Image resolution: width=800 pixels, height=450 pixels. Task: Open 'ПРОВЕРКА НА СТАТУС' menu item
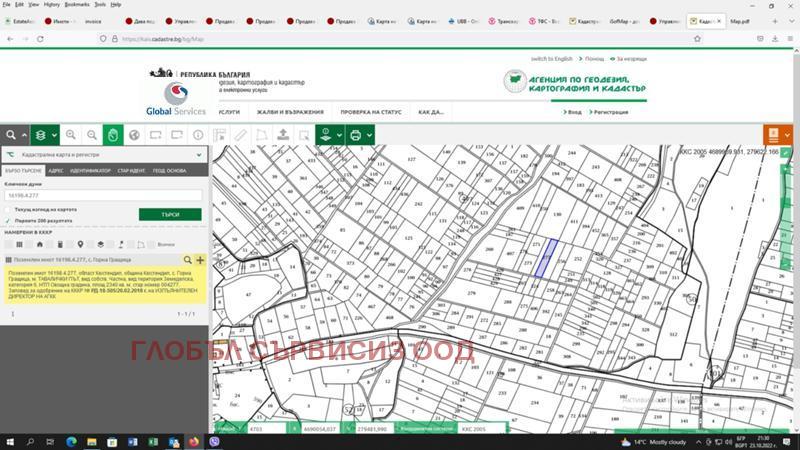point(370,112)
